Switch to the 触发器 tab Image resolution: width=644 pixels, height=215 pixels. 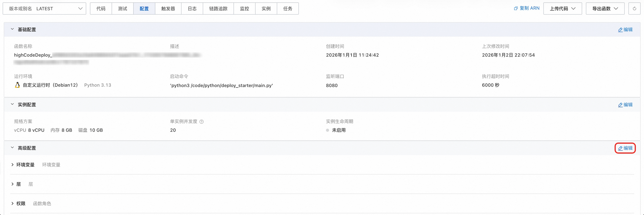coord(168,8)
